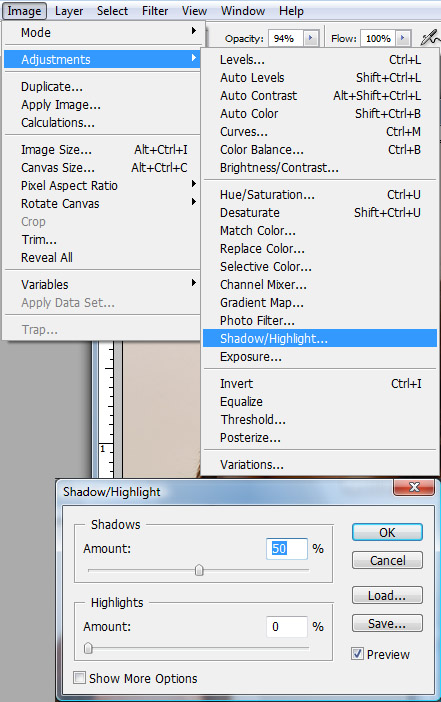The width and height of the screenshot is (441, 702).
Task: Enable Show More Options checkbox
Action: coord(79,678)
